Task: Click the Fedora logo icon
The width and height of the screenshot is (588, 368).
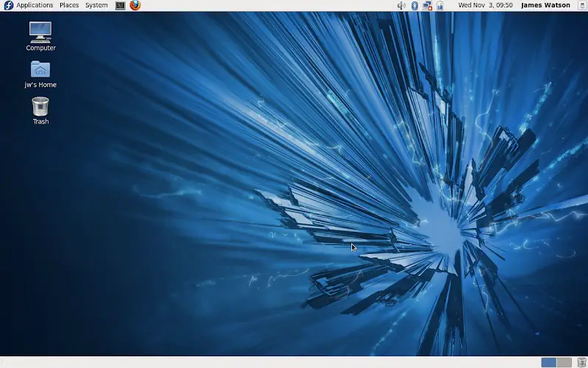Action: [8, 5]
